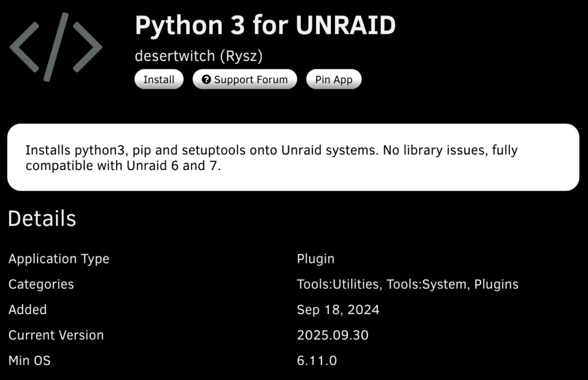Select author name desertwitch (Rysz)
The width and height of the screenshot is (588, 380).
pos(198,56)
